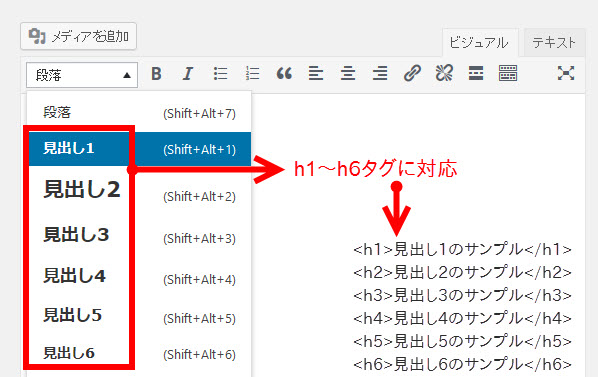Choose 見出し4 from format menu

click(x=139, y=277)
